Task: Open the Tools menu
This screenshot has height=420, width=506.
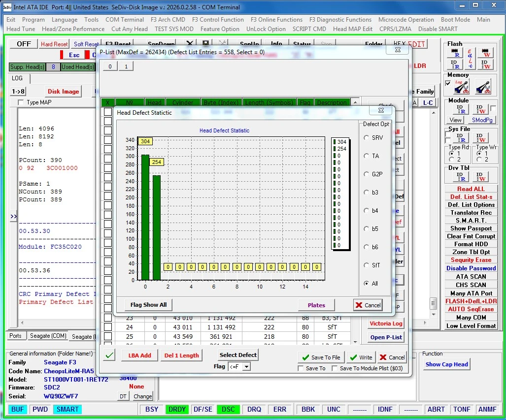Action: [x=91, y=20]
